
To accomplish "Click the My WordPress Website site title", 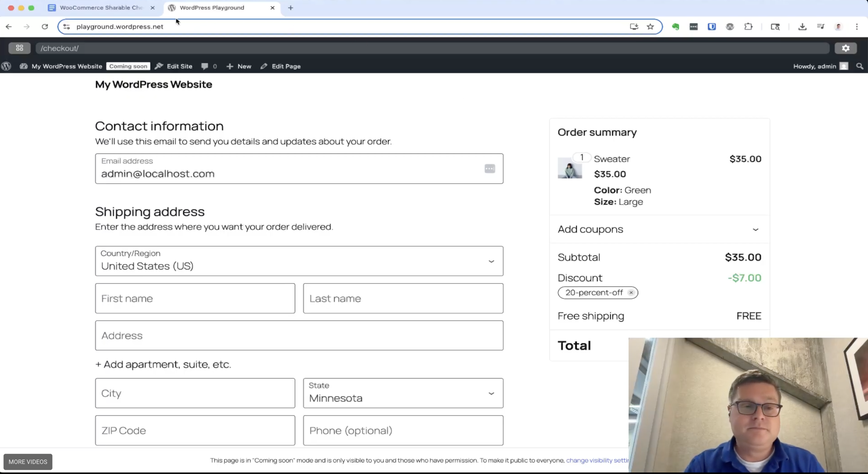I will pyautogui.click(x=154, y=84).
